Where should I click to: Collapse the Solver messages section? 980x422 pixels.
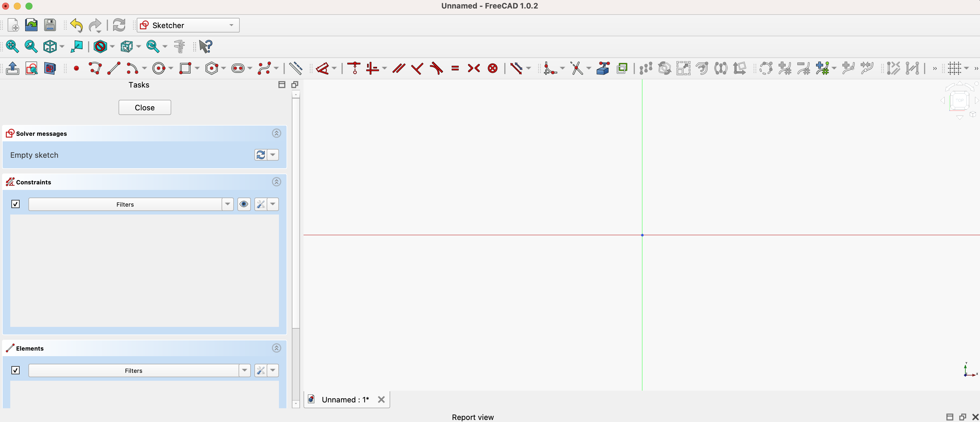276,133
